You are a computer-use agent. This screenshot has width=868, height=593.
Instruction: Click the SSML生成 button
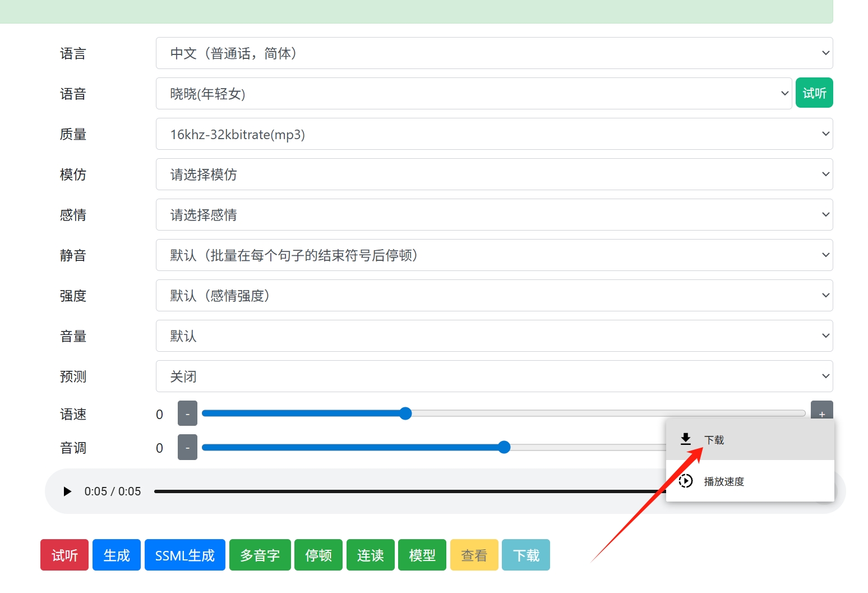tap(184, 555)
